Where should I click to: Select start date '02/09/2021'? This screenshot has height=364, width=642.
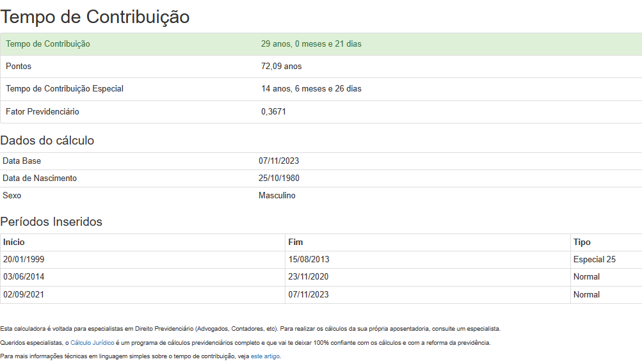24,294
